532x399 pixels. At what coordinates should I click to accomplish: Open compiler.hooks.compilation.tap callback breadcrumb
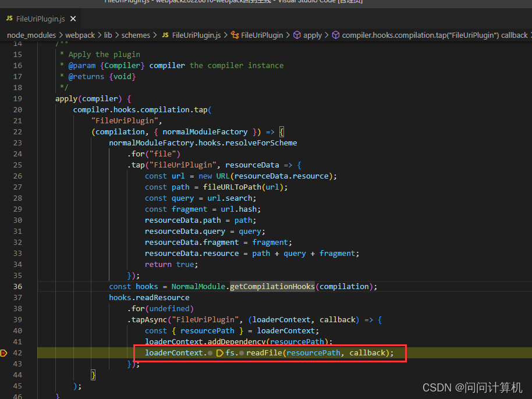point(435,35)
